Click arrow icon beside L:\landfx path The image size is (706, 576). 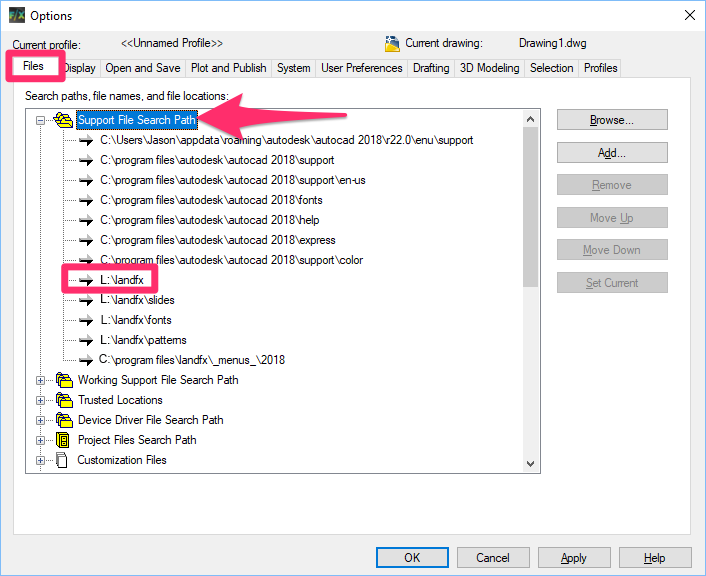86,280
